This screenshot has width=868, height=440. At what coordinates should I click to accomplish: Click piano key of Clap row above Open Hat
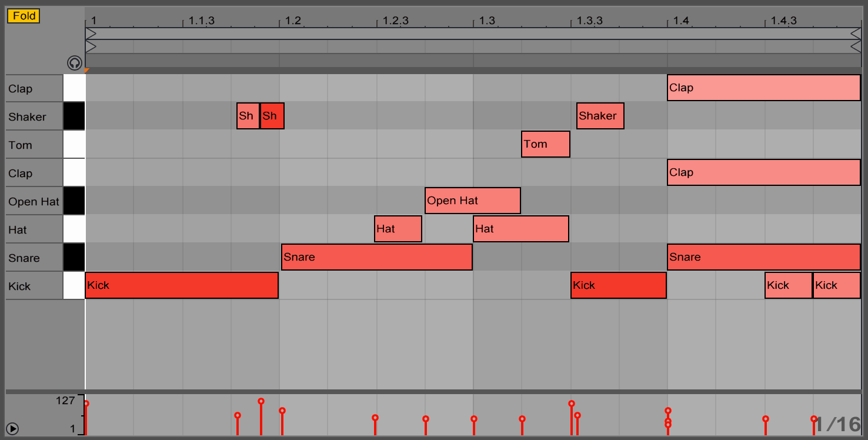coord(74,173)
